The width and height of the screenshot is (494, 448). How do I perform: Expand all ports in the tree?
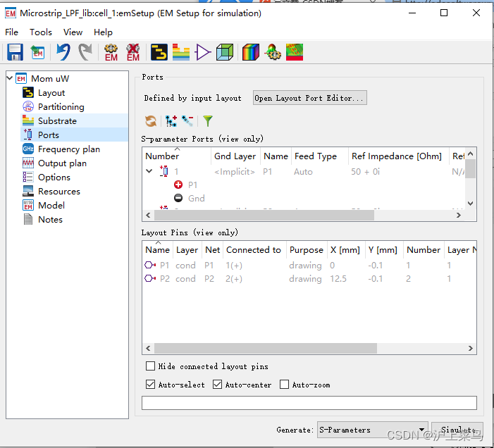[171, 121]
